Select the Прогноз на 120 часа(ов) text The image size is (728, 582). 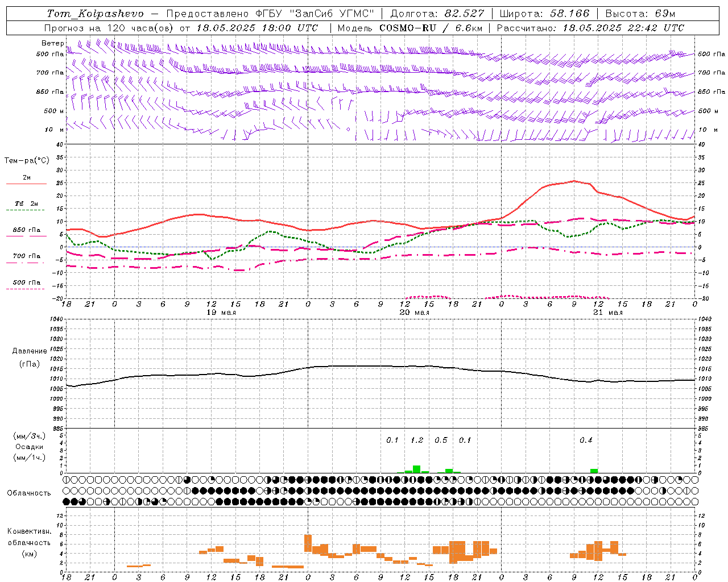tap(109, 28)
